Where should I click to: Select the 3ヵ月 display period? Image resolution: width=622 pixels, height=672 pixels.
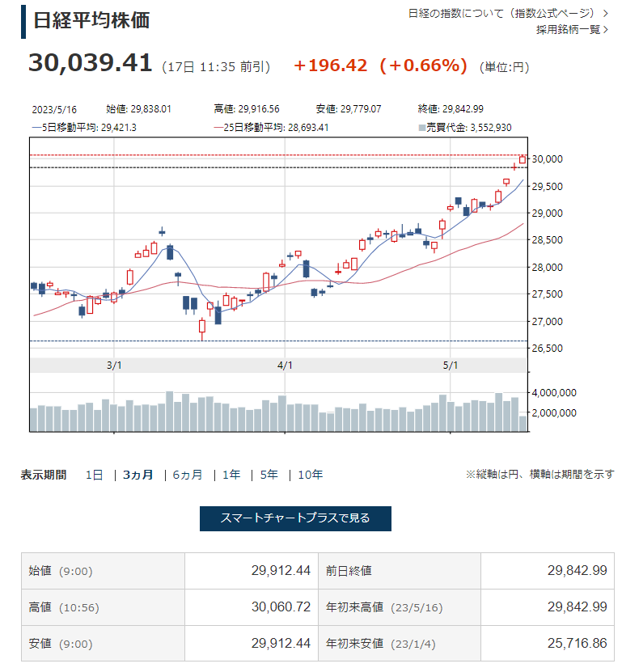tap(138, 475)
